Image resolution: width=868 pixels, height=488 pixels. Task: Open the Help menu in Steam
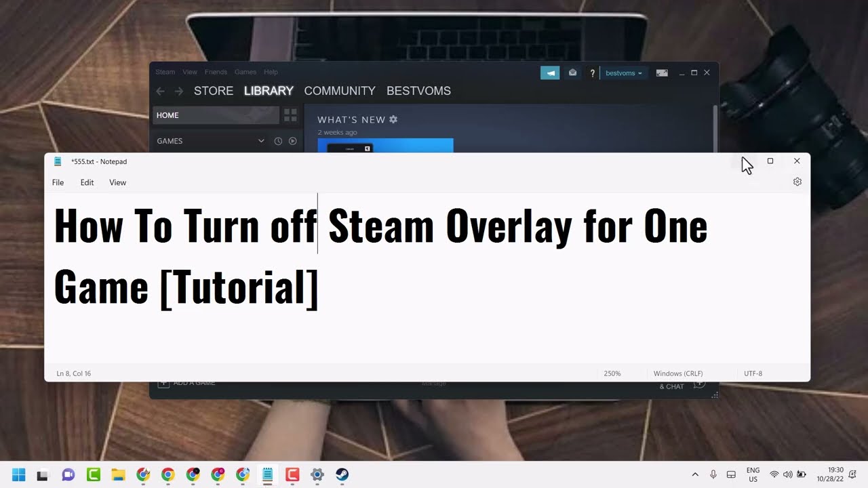[x=271, y=72]
